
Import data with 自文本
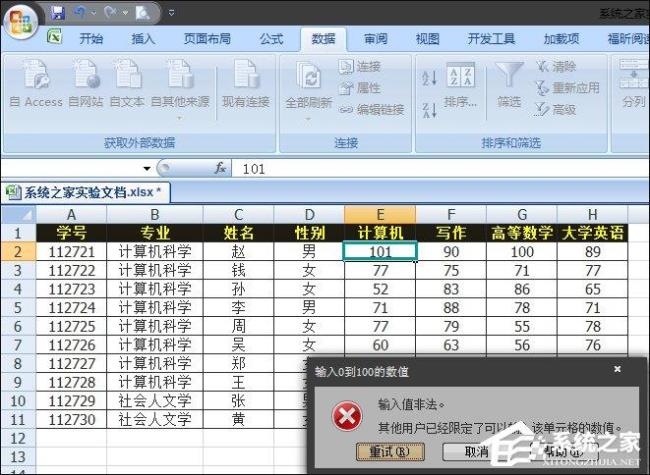click(127, 84)
